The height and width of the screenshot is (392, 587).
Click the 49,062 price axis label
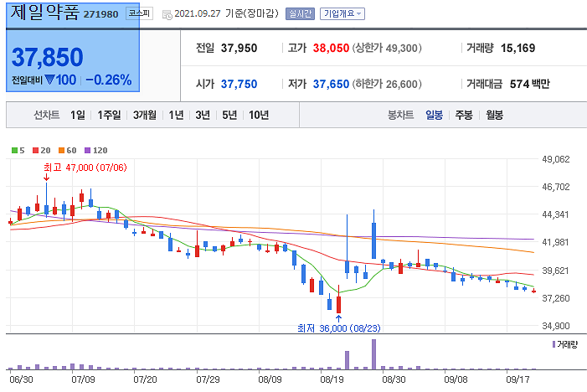(556, 159)
